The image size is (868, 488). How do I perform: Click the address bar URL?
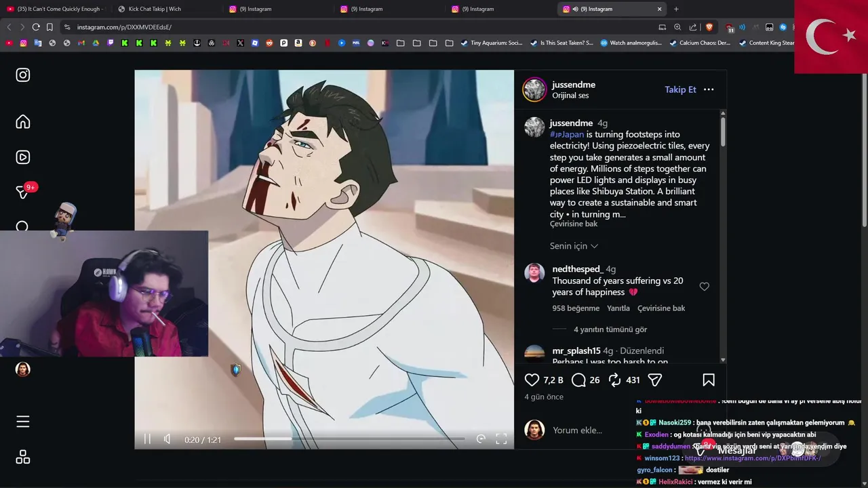click(124, 27)
